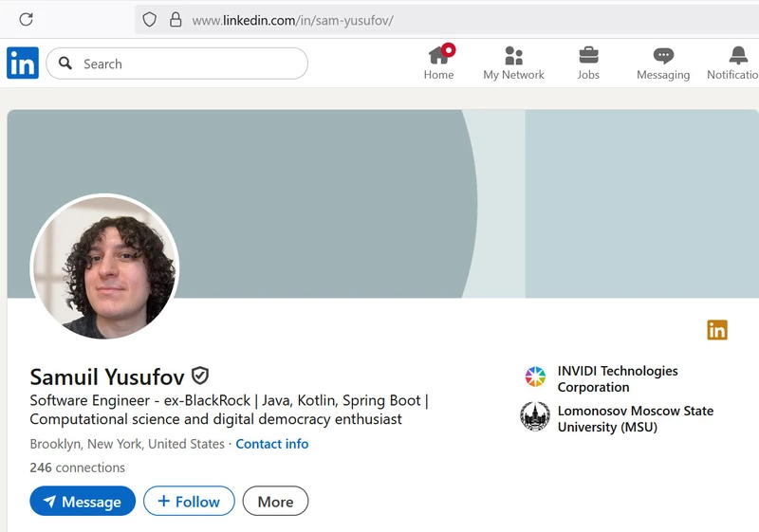Open Home from the house icon
The image size is (759, 532).
(438, 56)
